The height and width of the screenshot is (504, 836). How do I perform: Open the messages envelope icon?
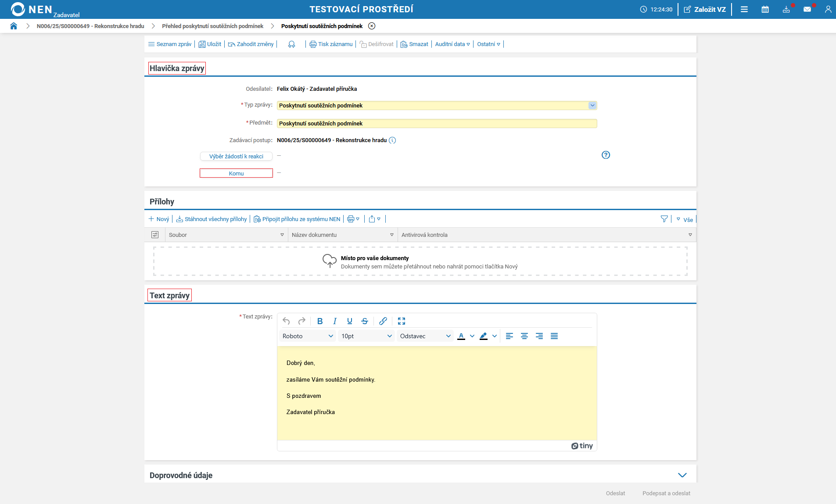807,9
